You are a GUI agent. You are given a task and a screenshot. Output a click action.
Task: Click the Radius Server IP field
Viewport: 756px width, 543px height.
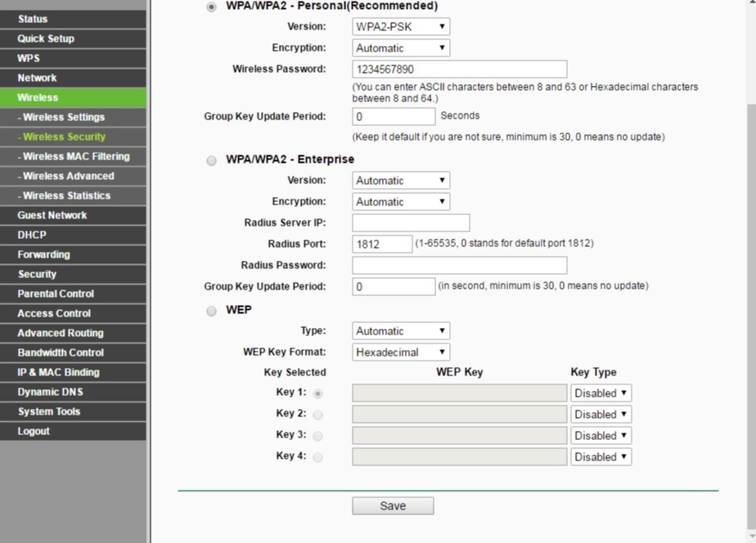411,222
